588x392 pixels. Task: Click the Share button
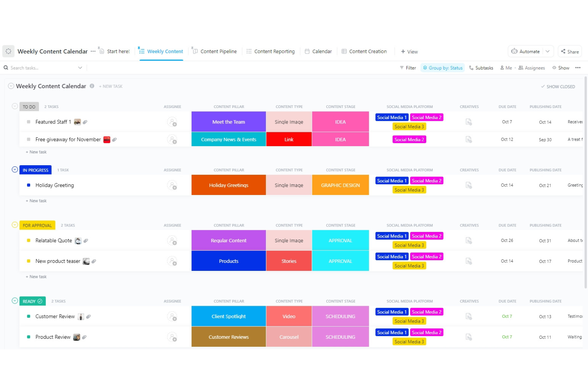(x=570, y=52)
